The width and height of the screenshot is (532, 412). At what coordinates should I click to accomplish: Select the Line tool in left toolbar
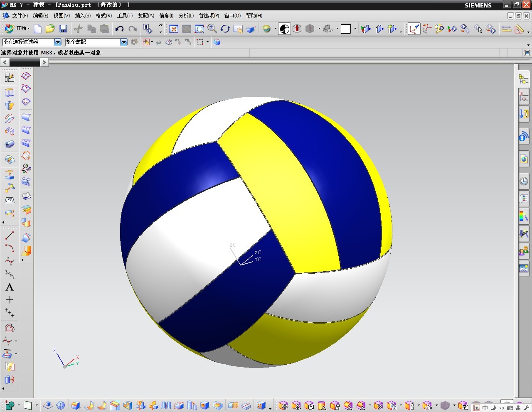click(10, 235)
